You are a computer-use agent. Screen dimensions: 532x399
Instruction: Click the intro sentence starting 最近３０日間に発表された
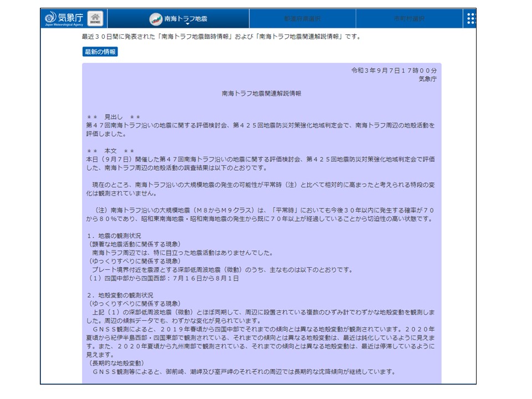[x=222, y=37]
